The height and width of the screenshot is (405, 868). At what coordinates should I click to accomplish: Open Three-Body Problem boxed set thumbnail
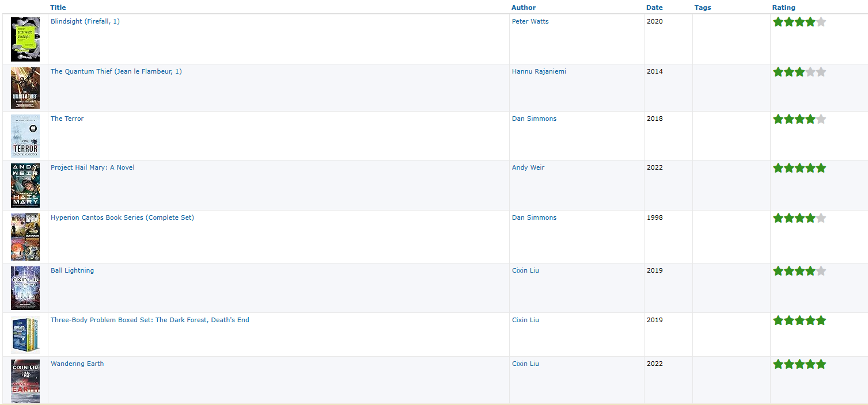tap(25, 335)
